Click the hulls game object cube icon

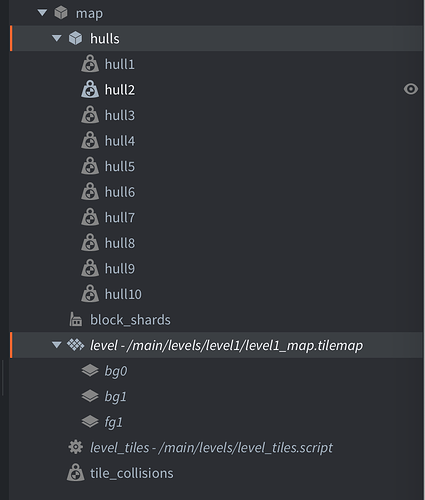coord(76,38)
